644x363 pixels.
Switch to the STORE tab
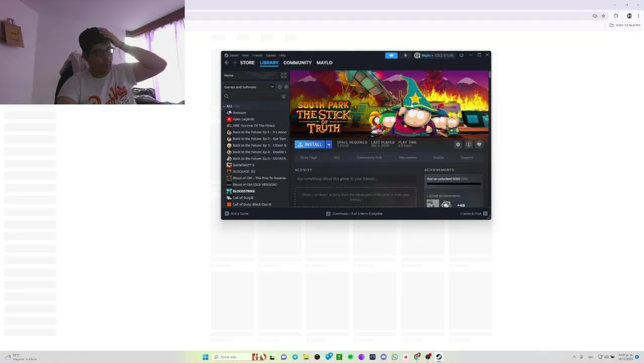tap(247, 63)
